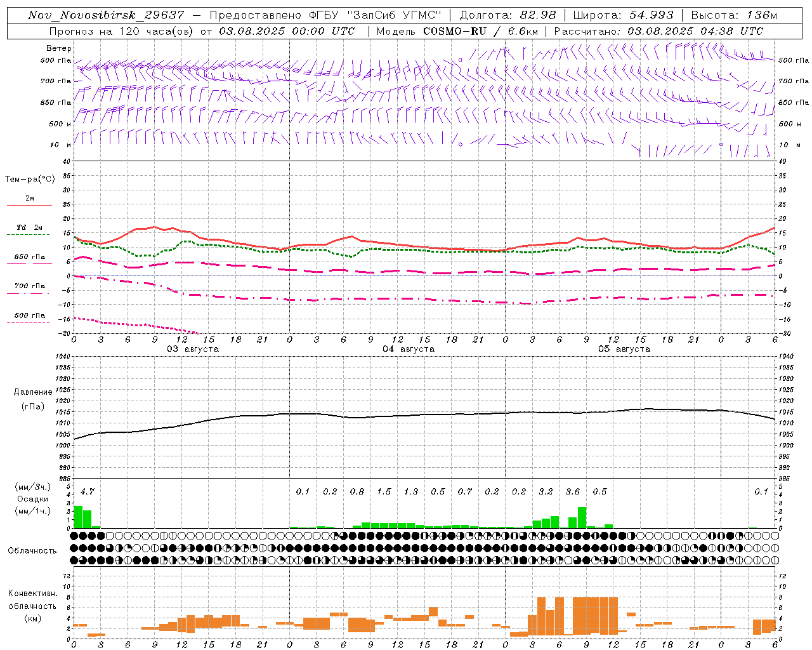Click the 3.2 precipitation total
The height and width of the screenshot is (650, 812).
tap(546, 491)
